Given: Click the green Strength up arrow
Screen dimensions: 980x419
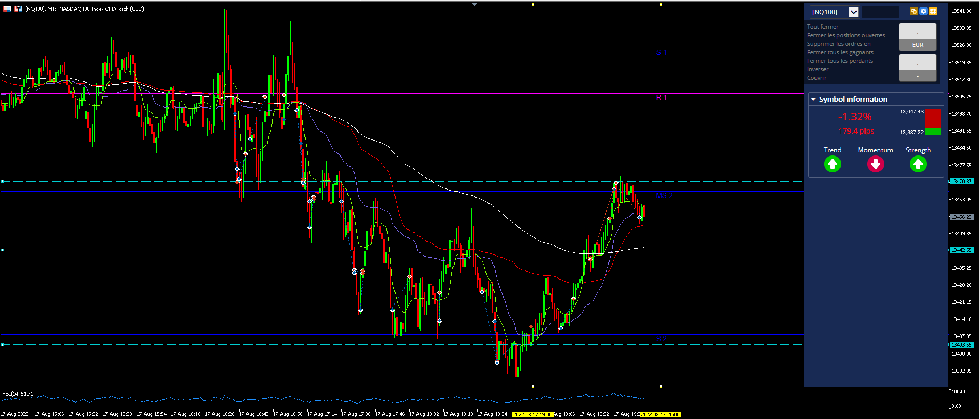Looking at the screenshot, I should click(918, 164).
